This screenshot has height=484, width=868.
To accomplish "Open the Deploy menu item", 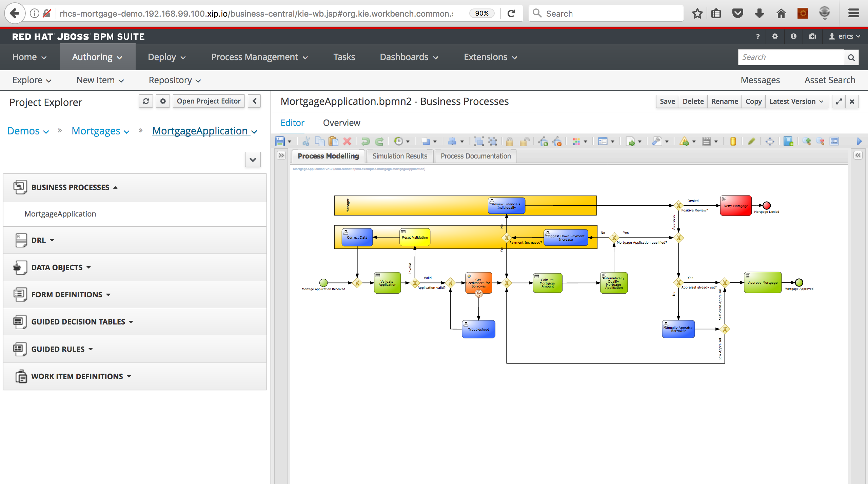I will pos(165,57).
